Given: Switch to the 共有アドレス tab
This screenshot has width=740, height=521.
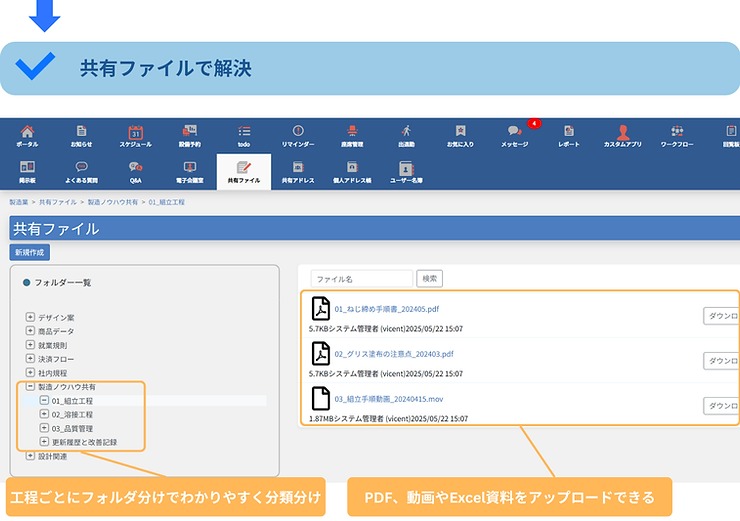Looking at the screenshot, I should [298, 172].
